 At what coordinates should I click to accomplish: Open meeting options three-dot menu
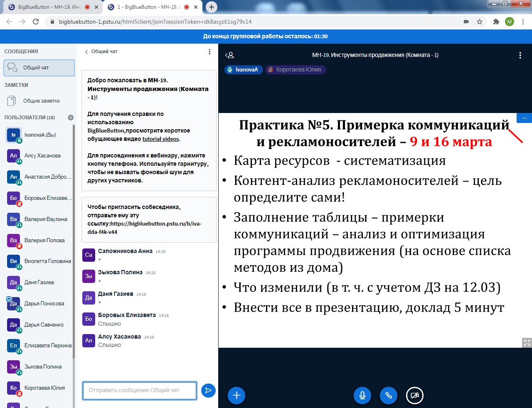coord(520,55)
